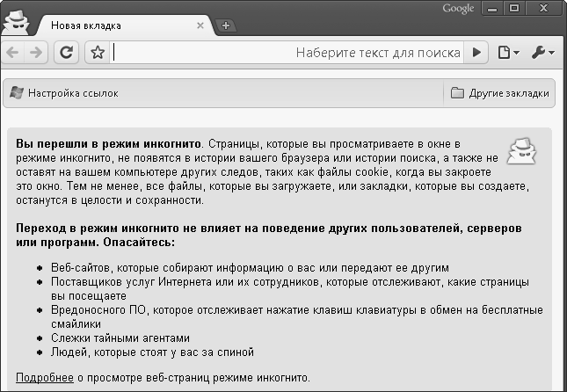Open a new tab with plus button
Viewport: 567px width, 392px height.
pos(225,25)
